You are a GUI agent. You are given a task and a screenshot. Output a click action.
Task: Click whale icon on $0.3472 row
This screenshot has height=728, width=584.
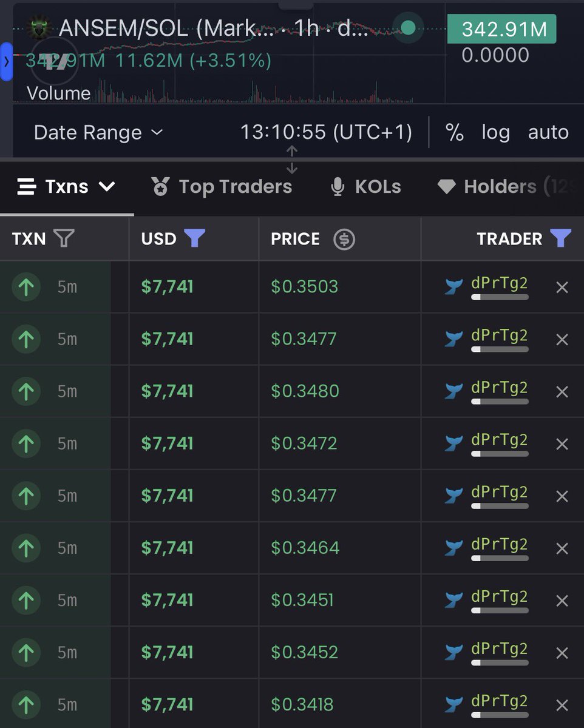(x=453, y=443)
